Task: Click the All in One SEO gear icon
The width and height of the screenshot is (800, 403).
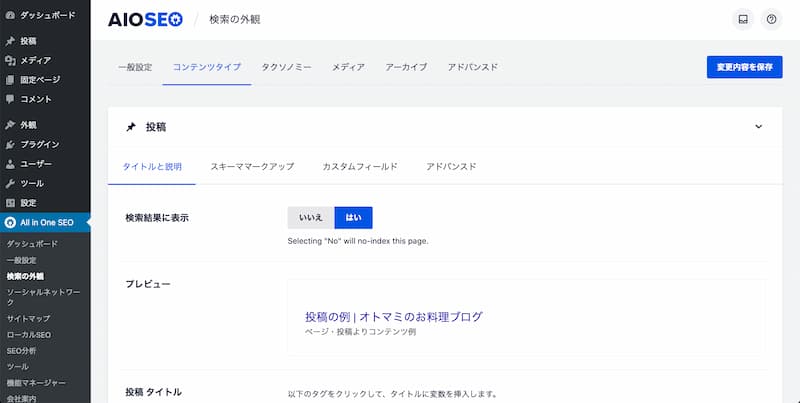Action: pyautogui.click(x=10, y=222)
